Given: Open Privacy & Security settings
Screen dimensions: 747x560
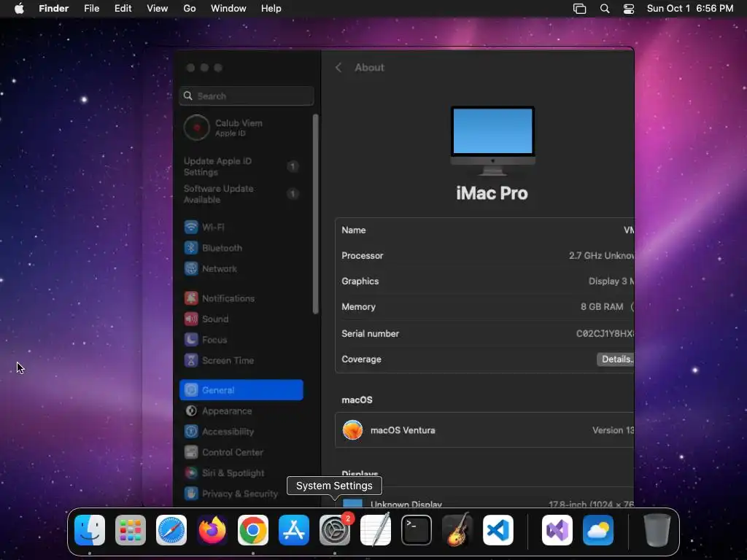Looking at the screenshot, I should coord(241,494).
